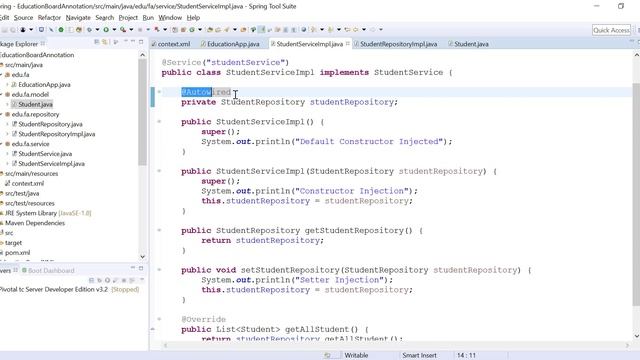The height and width of the screenshot is (360, 640).
Task: Open the Navigate menu
Action: coord(78,18)
